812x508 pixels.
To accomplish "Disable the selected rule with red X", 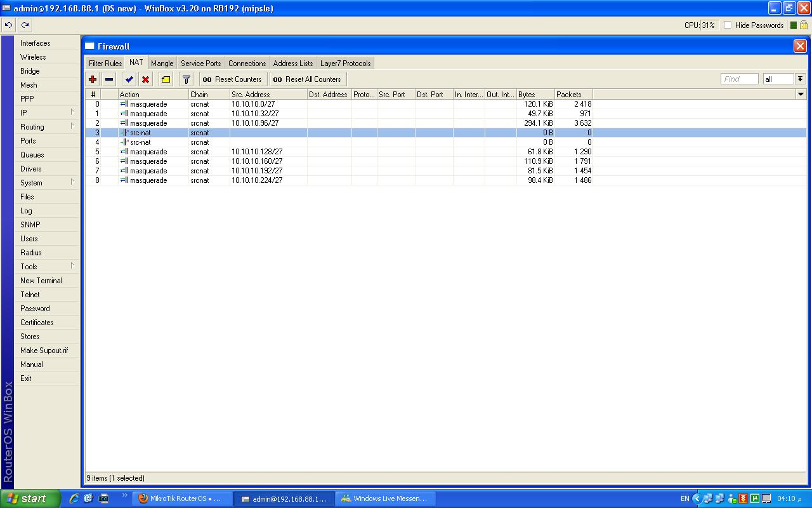I will tap(146, 79).
